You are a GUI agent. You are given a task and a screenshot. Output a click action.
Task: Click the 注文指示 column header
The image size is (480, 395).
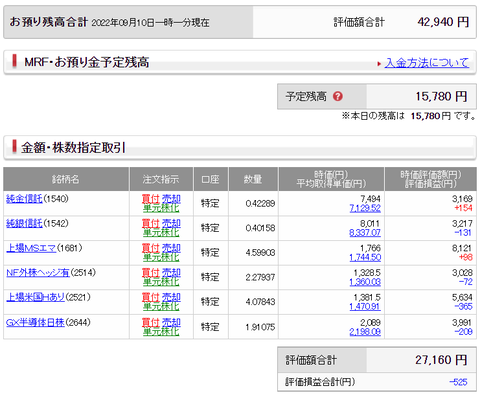point(161,179)
